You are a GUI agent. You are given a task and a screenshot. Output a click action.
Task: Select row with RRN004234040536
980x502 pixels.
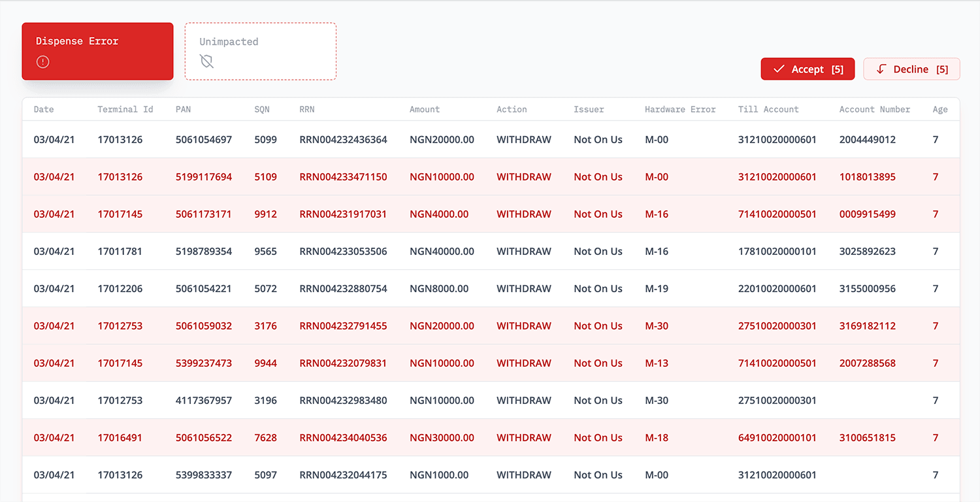tap(491, 437)
